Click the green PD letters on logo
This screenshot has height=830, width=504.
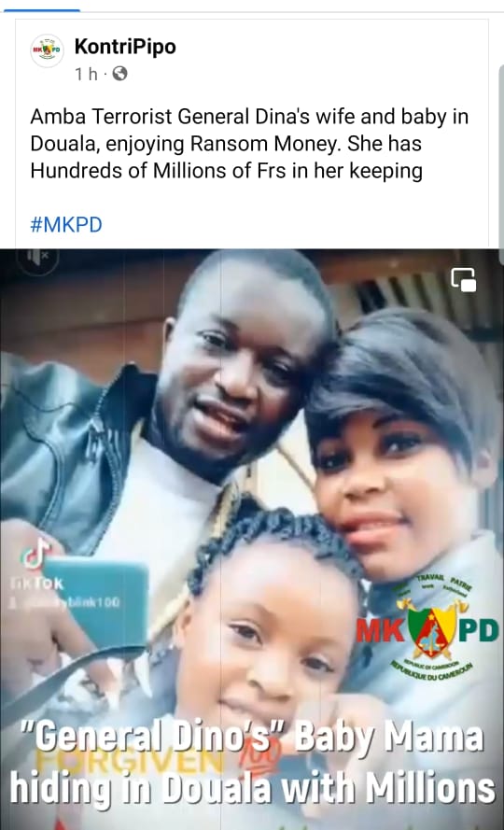(478, 630)
